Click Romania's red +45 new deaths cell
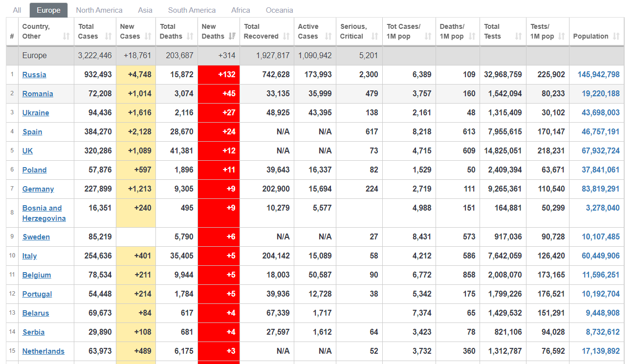This screenshot has height=364, width=635. coord(219,94)
